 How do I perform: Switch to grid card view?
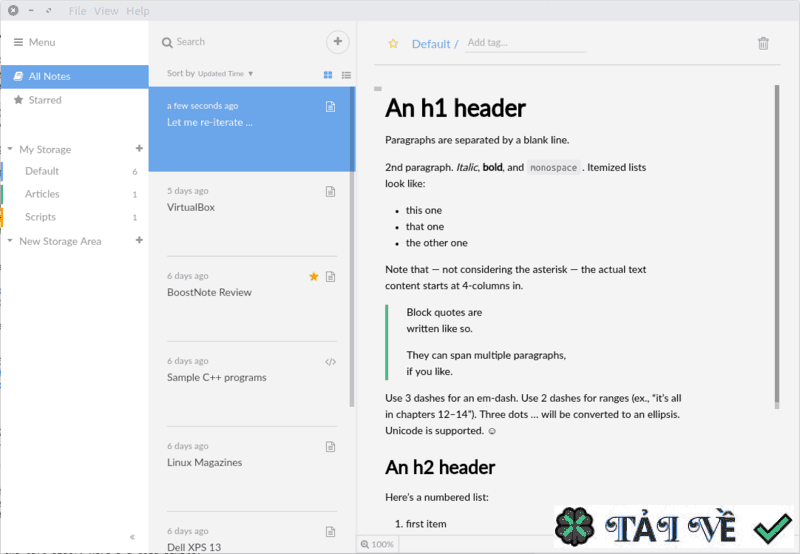coord(328,75)
